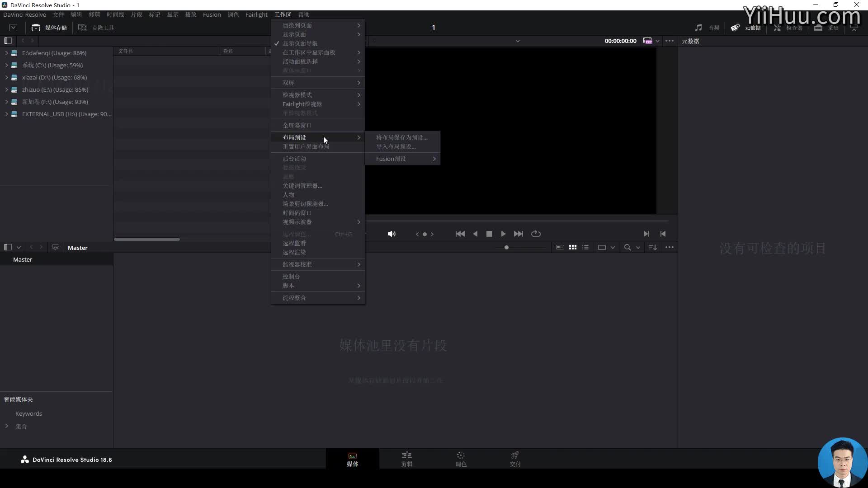Expand the zhizuo (E:\) drive

click(x=6, y=89)
